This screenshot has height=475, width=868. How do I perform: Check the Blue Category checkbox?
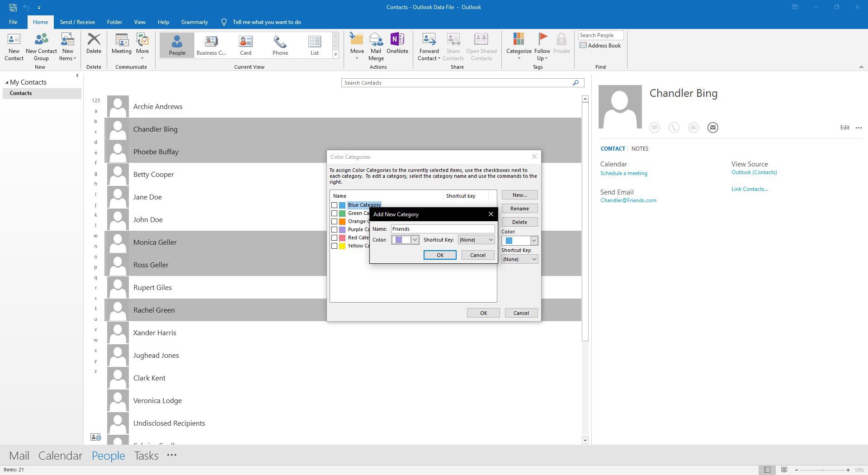pyautogui.click(x=335, y=205)
